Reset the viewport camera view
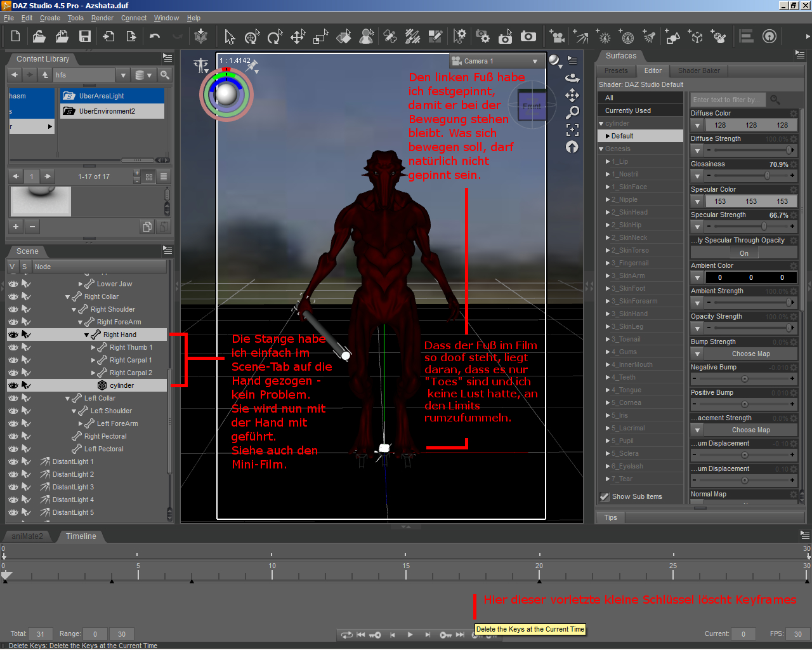This screenshot has width=812, height=650. pyautogui.click(x=572, y=147)
